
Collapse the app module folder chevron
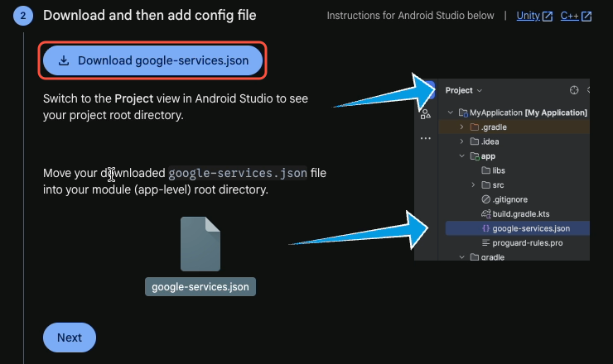(x=461, y=156)
